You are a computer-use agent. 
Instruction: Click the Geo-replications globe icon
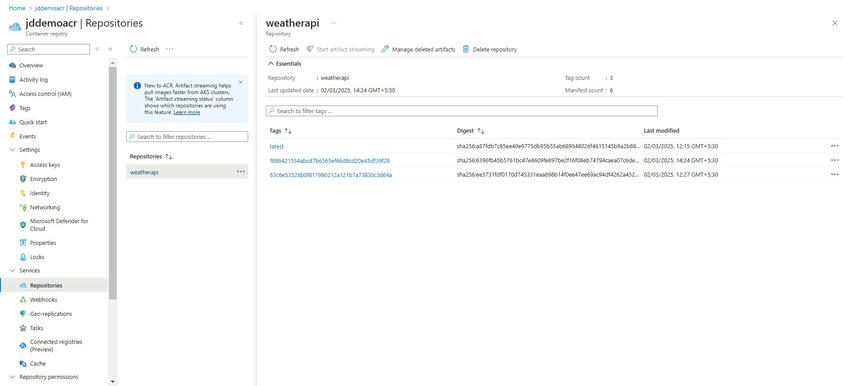[23, 314]
